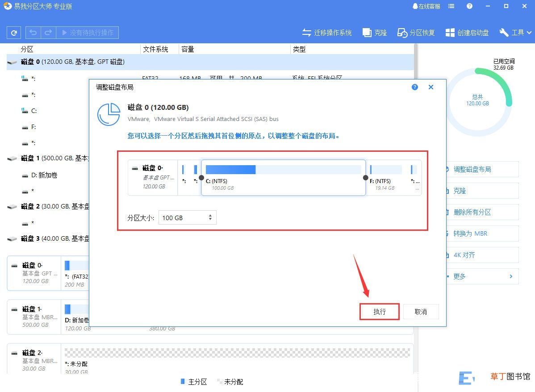Click 4K 对齐 option
Viewport: 535px width, 392px height.
click(482, 255)
